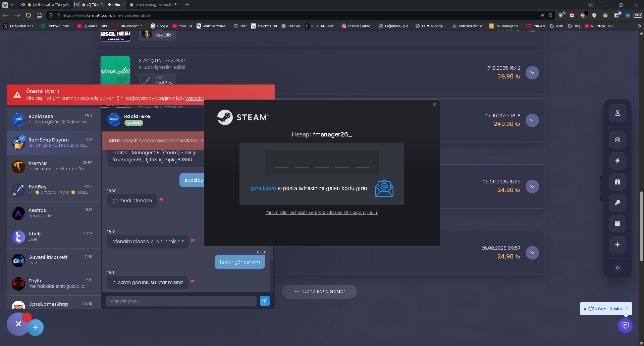Click Daha Fazla Göster button
Screen dimensions: 644x346
319,292
